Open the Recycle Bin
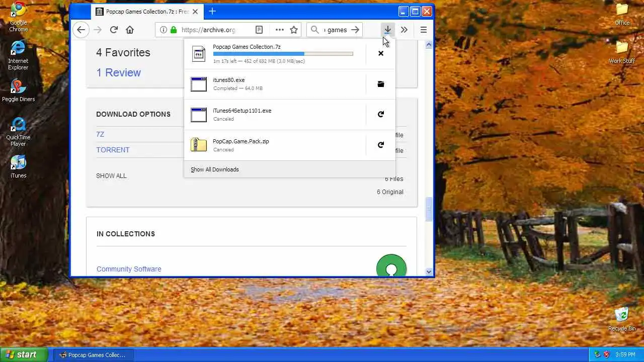644x362 pixels. 622,319
